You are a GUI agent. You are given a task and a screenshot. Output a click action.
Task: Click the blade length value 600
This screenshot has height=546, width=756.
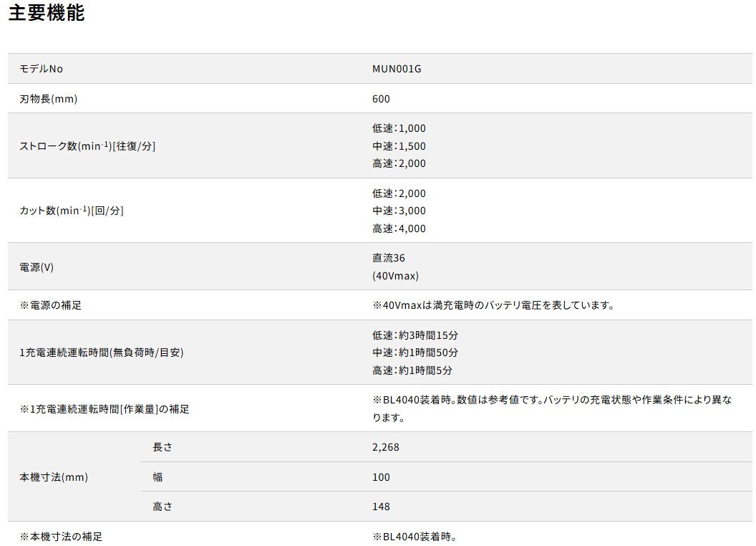tap(381, 98)
